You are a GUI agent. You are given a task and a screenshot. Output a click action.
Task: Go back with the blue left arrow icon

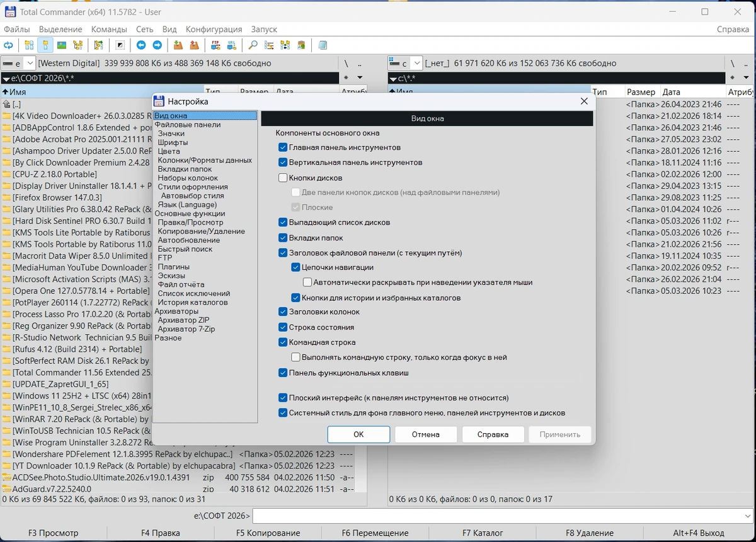coord(141,45)
